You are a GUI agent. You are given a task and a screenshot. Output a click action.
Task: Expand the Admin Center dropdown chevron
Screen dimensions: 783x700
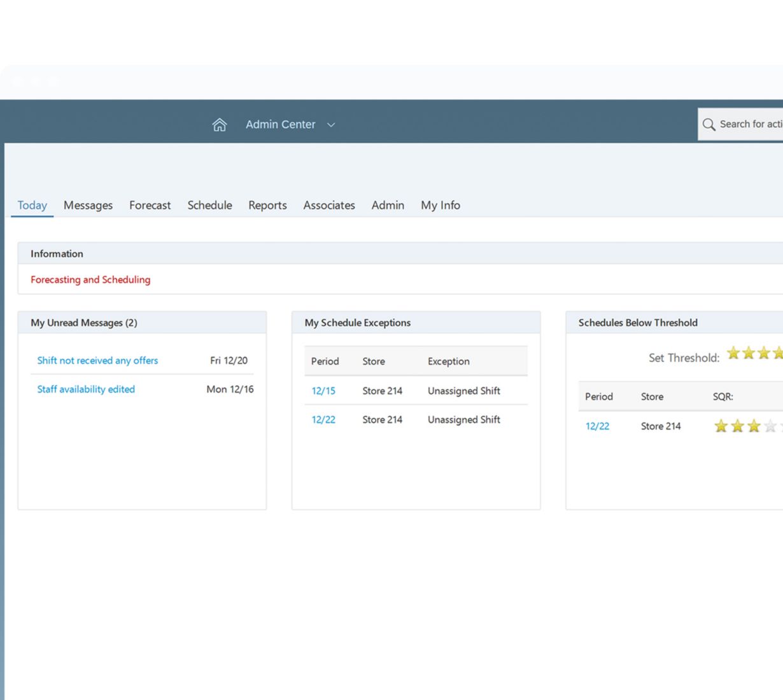[x=331, y=125]
